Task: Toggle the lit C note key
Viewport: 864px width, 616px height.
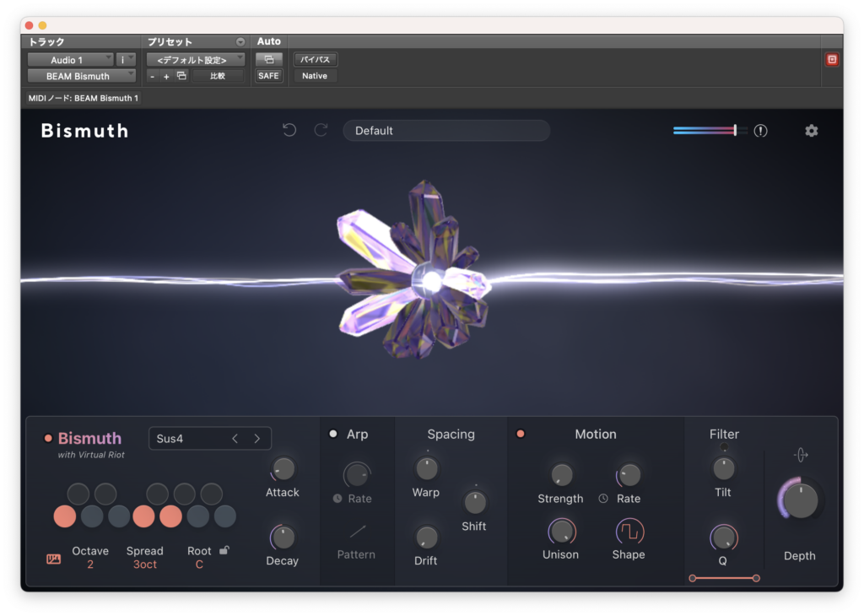Action: coord(65,516)
